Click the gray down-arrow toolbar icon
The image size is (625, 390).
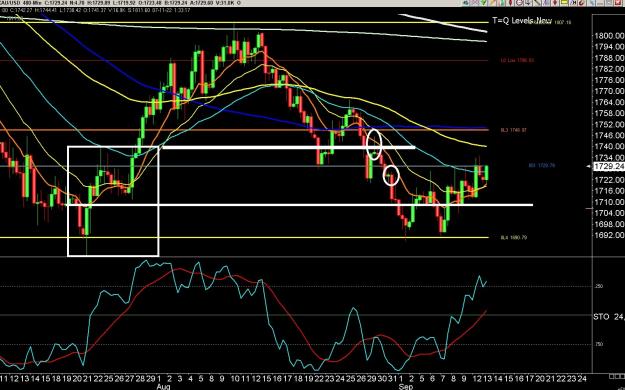(528, 2)
